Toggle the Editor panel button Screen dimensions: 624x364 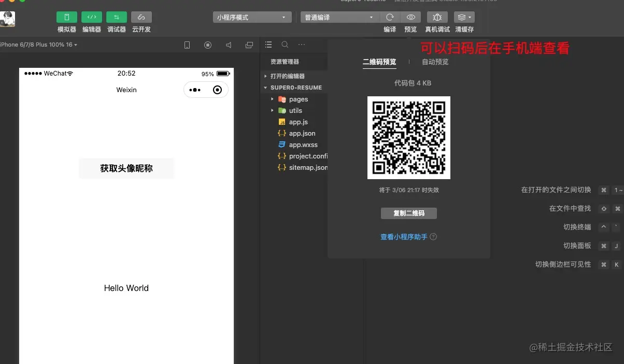tap(92, 17)
